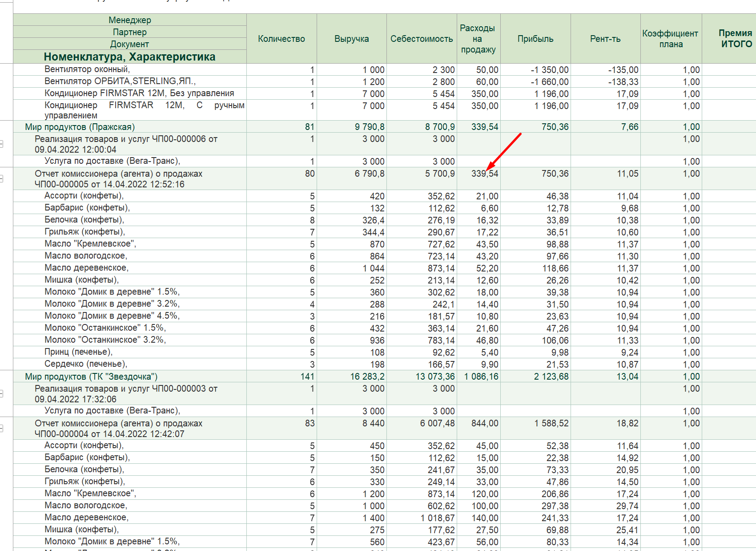Image resolution: width=756 pixels, height=551 pixels.
Task: Click profitability value 13,04
Action: 627,377
